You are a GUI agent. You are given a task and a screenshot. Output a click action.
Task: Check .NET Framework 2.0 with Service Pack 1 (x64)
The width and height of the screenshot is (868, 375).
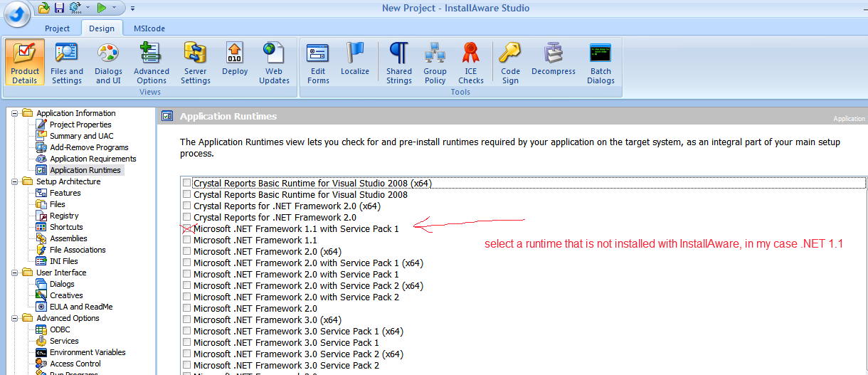click(187, 263)
